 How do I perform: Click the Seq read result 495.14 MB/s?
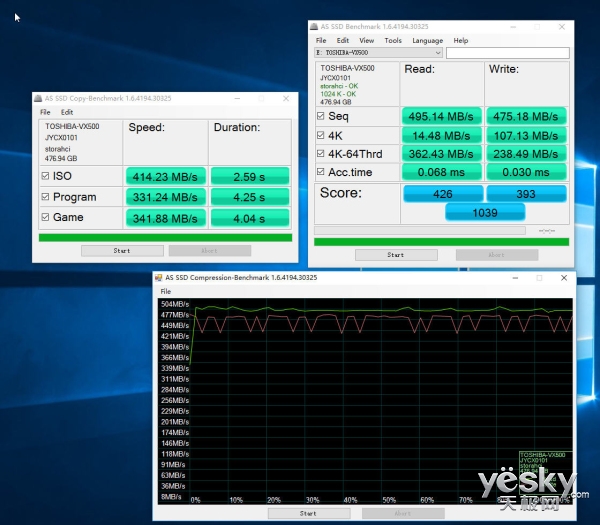coord(441,115)
